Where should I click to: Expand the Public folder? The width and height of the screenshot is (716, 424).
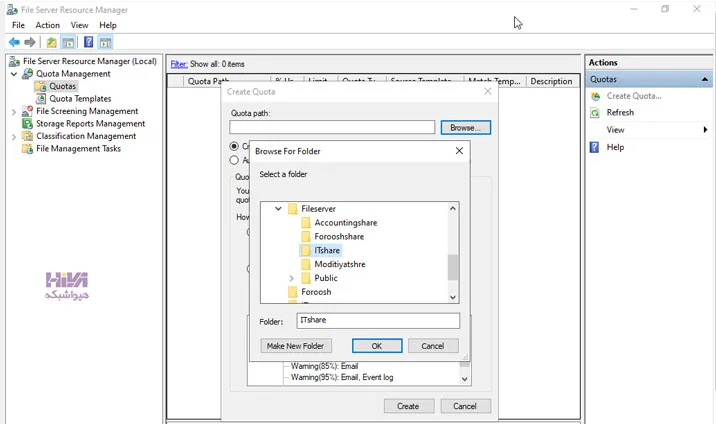tap(291, 278)
